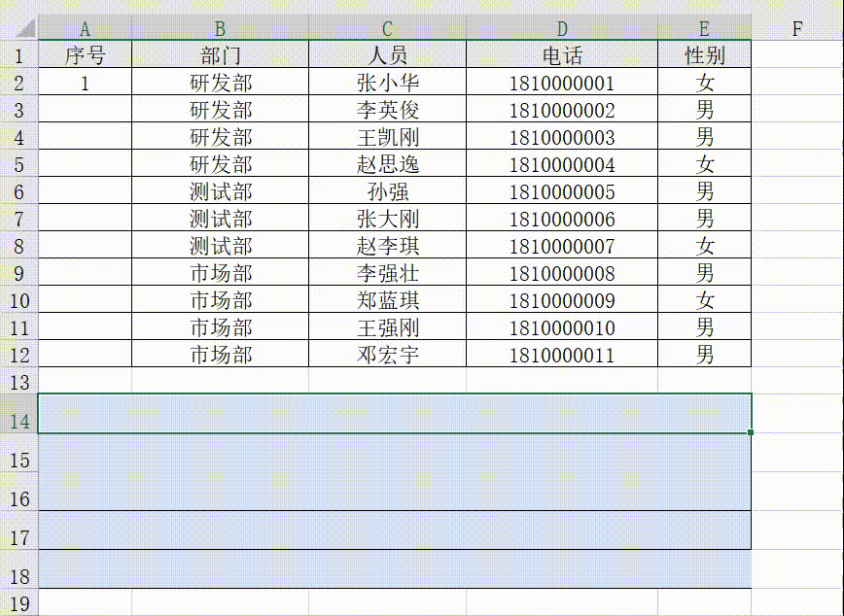
Task: Click phone number 1810000009
Action: (x=561, y=299)
